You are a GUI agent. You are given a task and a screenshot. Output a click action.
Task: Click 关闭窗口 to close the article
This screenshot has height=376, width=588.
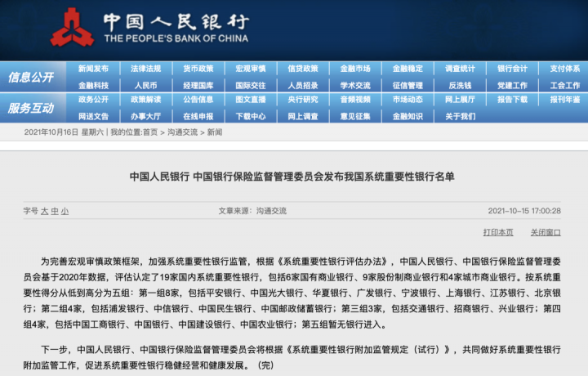pyautogui.click(x=546, y=232)
